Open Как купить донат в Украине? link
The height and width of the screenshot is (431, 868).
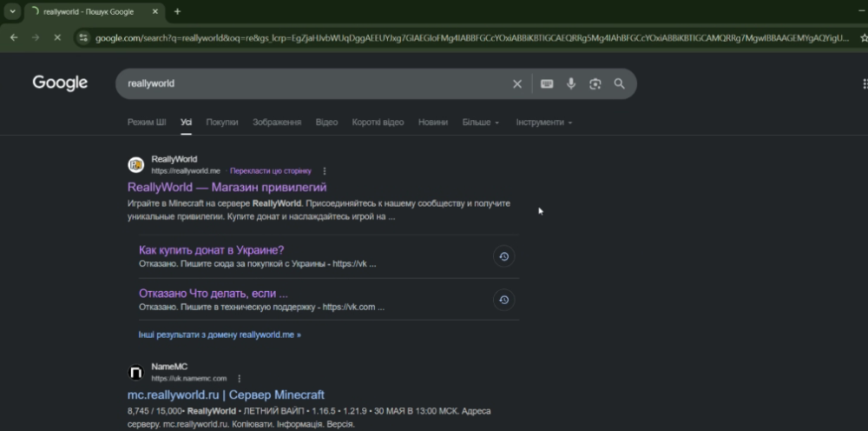point(212,250)
